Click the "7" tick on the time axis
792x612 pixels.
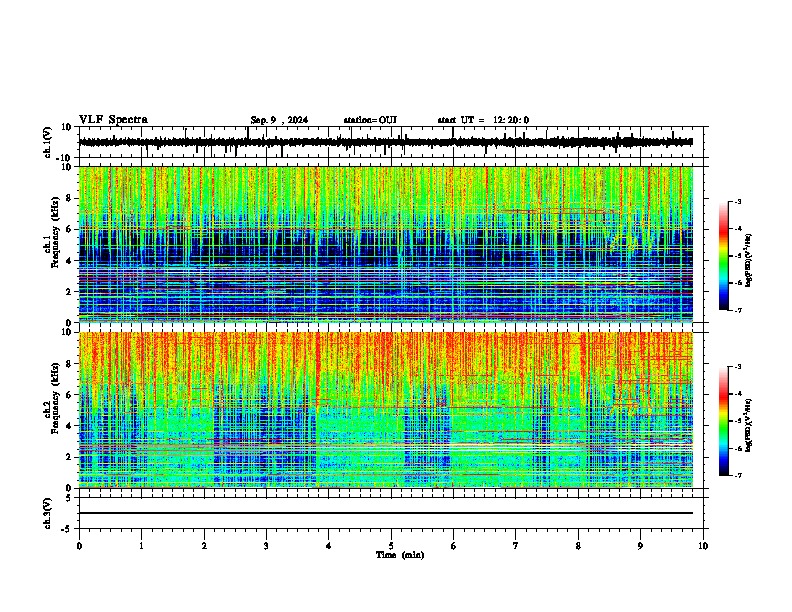click(516, 546)
